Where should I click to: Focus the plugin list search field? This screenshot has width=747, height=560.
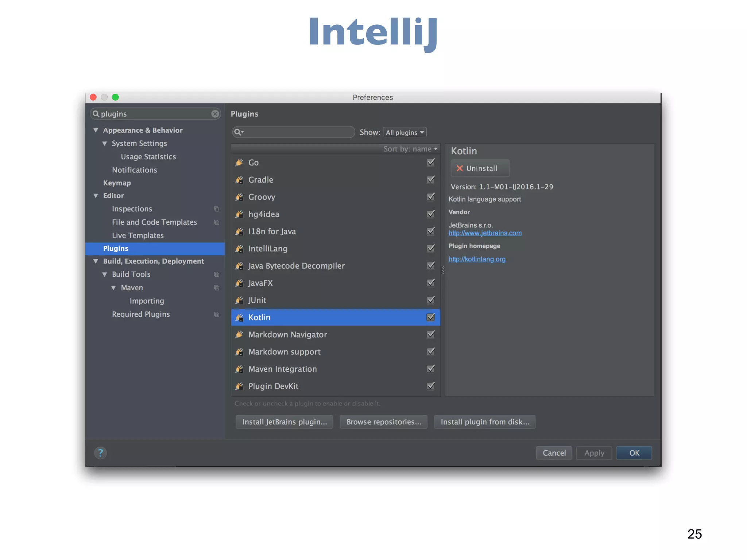pos(294,132)
